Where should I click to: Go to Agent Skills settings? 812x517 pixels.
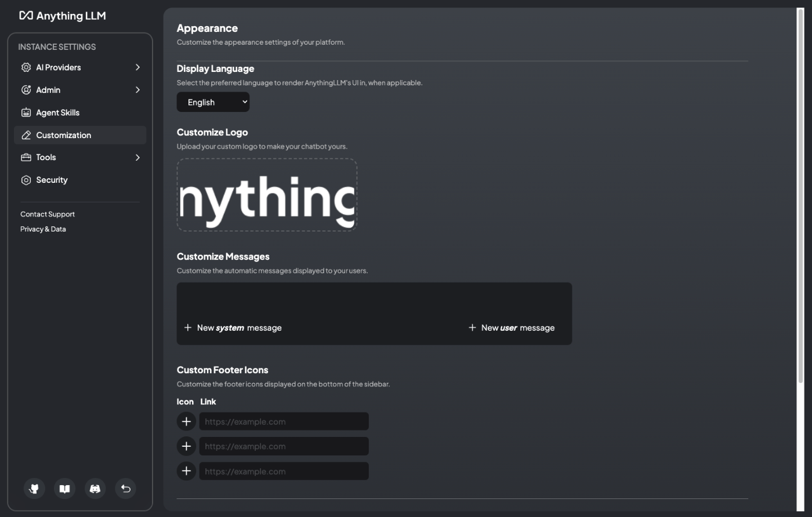tap(80, 113)
